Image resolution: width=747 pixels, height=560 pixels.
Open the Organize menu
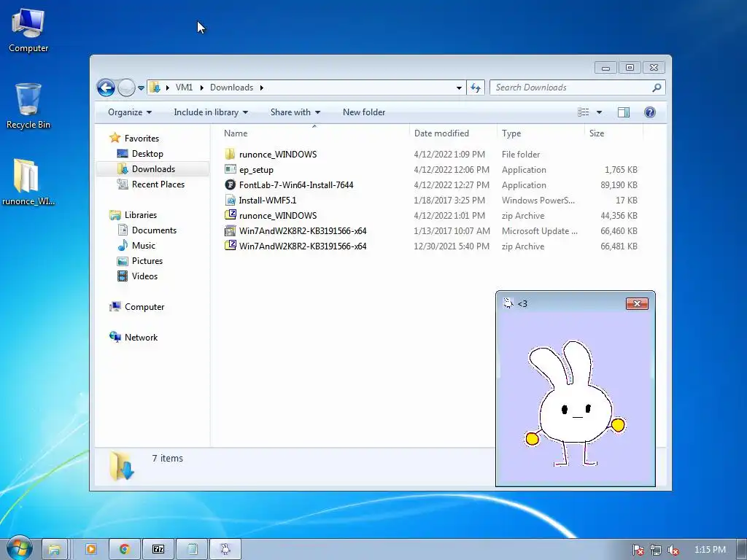[130, 112]
